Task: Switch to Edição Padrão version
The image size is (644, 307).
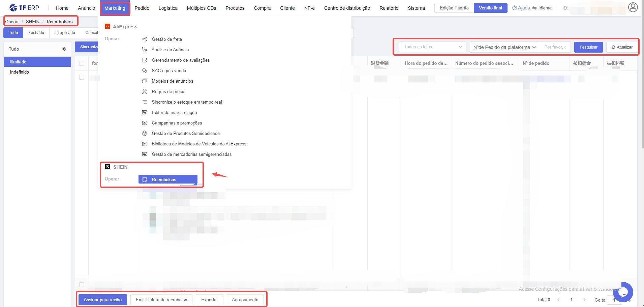Action: (454, 8)
